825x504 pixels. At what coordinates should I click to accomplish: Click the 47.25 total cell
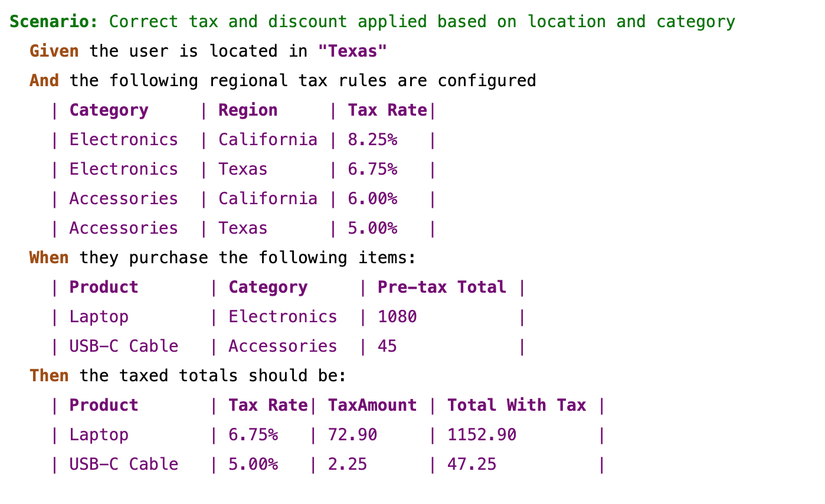tap(472, 464)
